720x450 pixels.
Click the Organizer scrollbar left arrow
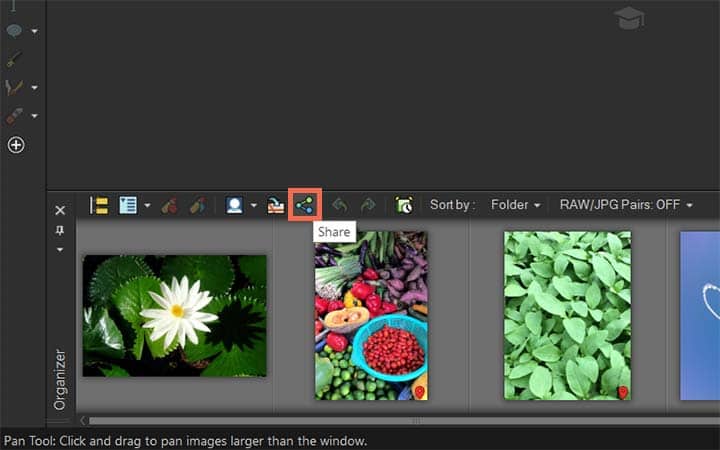click(x=83, y=421)
